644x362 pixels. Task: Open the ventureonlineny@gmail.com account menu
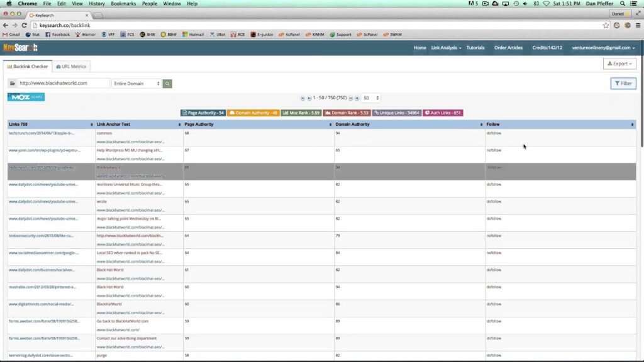pyautogui.click(x=603, y=48)
